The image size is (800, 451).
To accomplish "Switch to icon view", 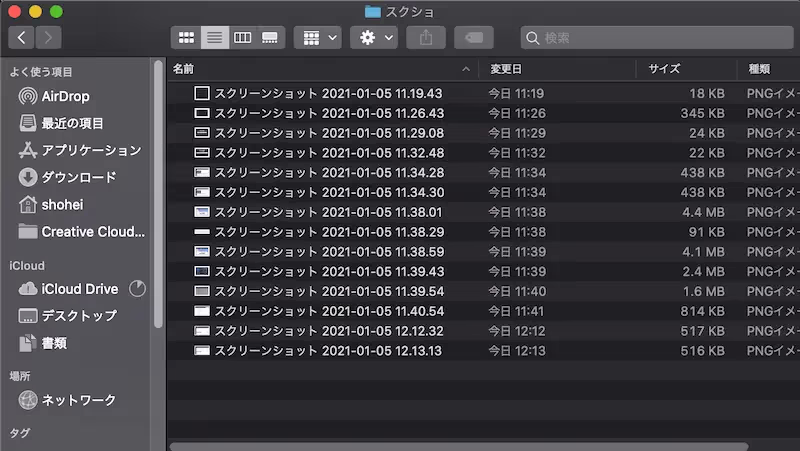I will click(186, 38).
